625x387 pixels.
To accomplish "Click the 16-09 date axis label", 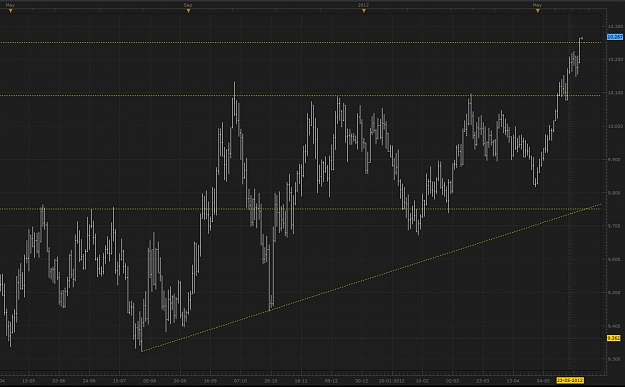I will tap(210, 381).
